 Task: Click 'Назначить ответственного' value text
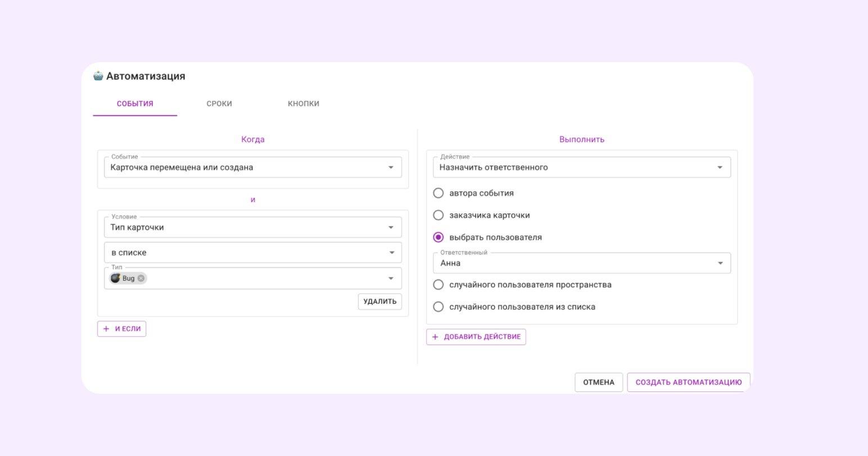[494, 167]
